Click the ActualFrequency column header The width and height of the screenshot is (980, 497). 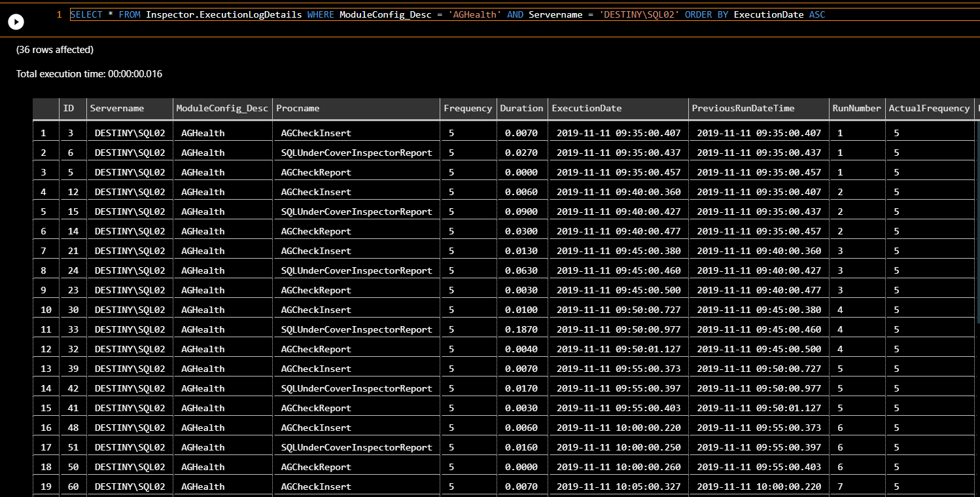click(x=928, y=109)
